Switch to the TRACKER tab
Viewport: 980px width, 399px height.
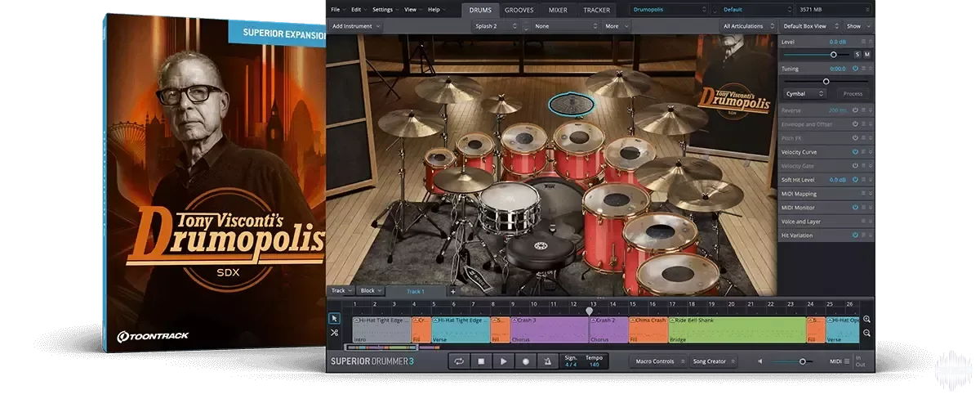point(596,10)
